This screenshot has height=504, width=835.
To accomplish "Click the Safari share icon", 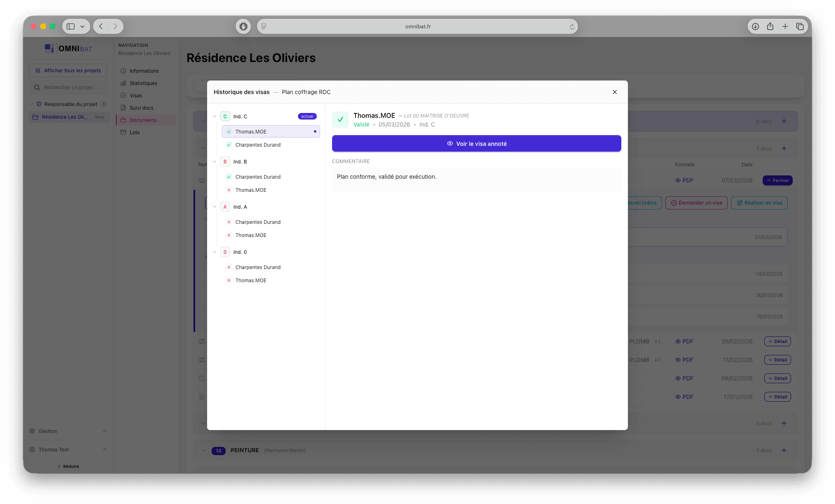I will pyautogui.click(x=770, y=26).
